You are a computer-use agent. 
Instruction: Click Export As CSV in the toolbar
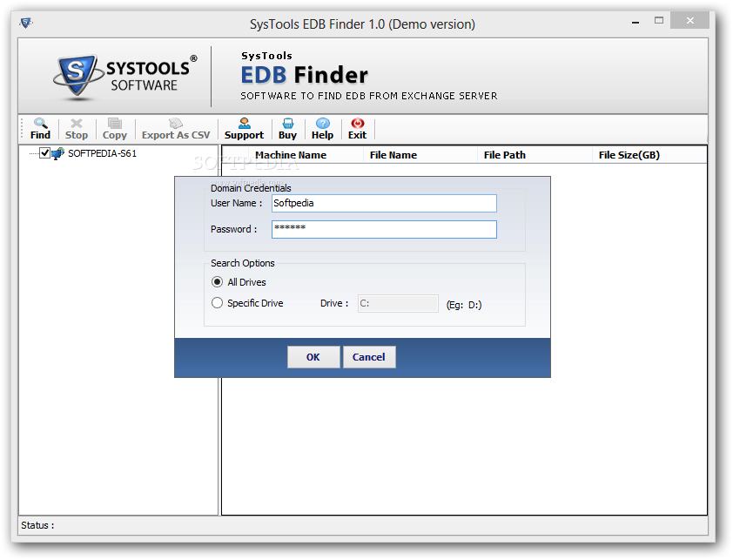(176, 129)
